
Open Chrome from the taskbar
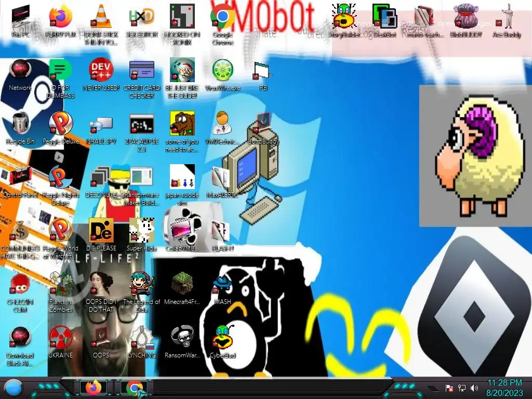point(135,388)
